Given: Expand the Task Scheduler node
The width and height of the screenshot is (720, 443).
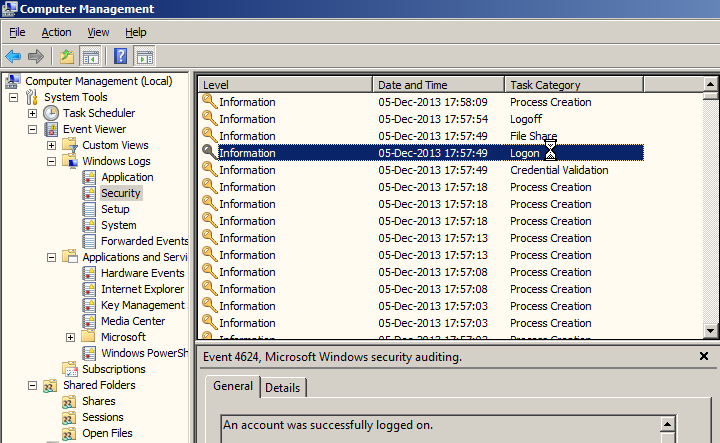Looking at the screenshot, I should [32, 113].
